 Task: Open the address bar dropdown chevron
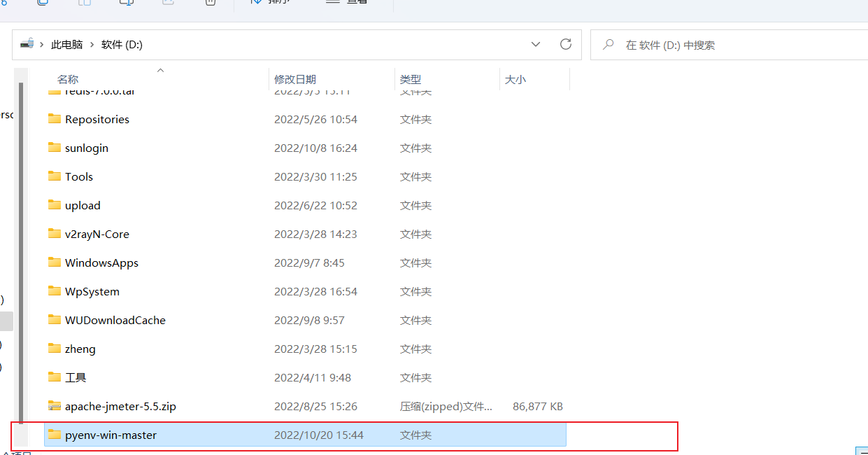click(536, 44)
